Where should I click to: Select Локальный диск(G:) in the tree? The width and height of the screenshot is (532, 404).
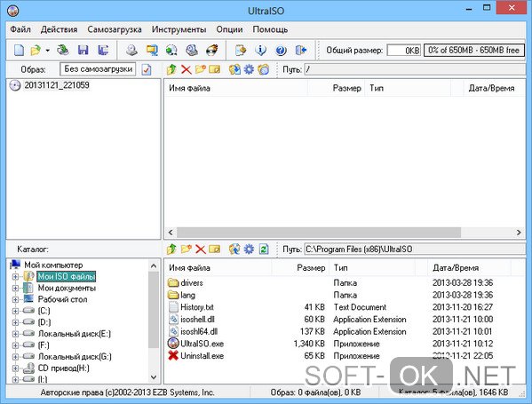[75, 357]
